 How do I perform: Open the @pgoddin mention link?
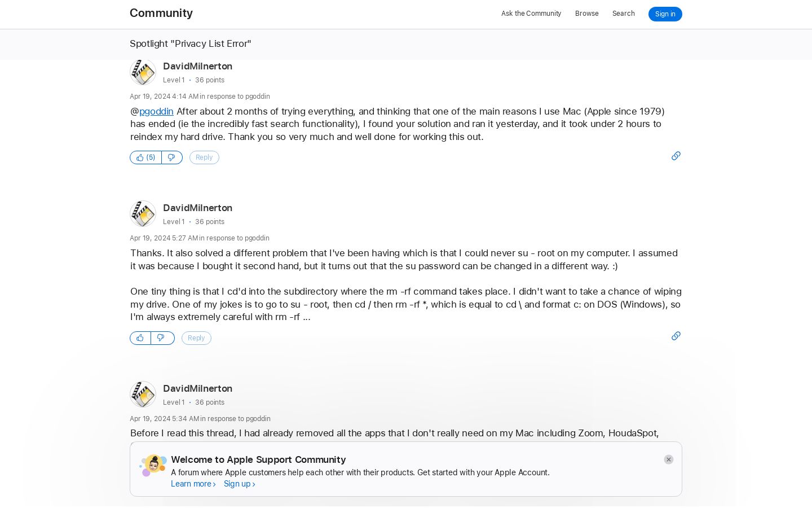click(x=156, y=111)
